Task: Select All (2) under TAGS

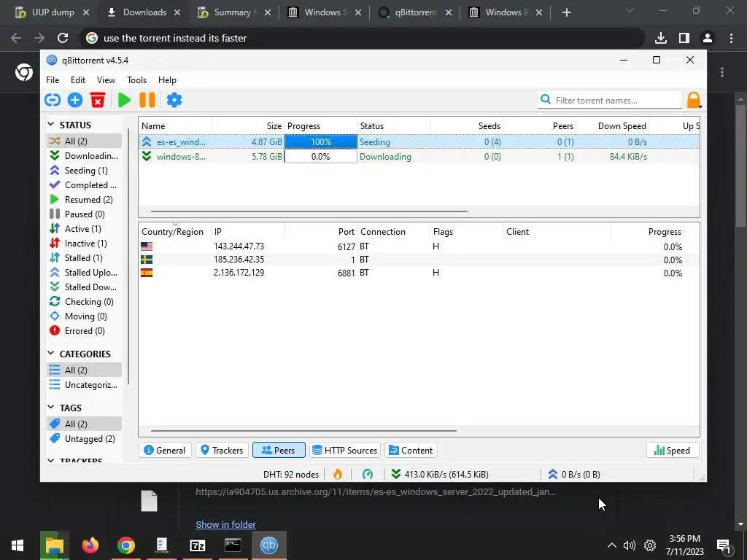Action: (85, 424)
